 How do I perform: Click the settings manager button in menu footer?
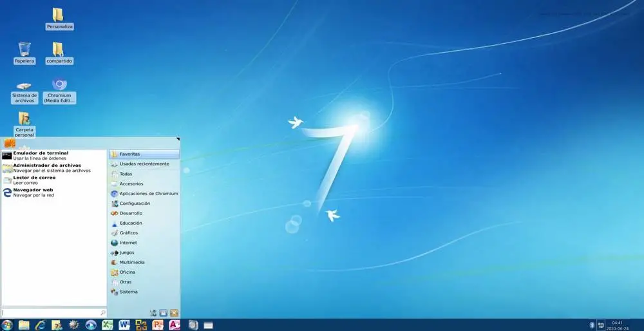(x=153, y=313)
